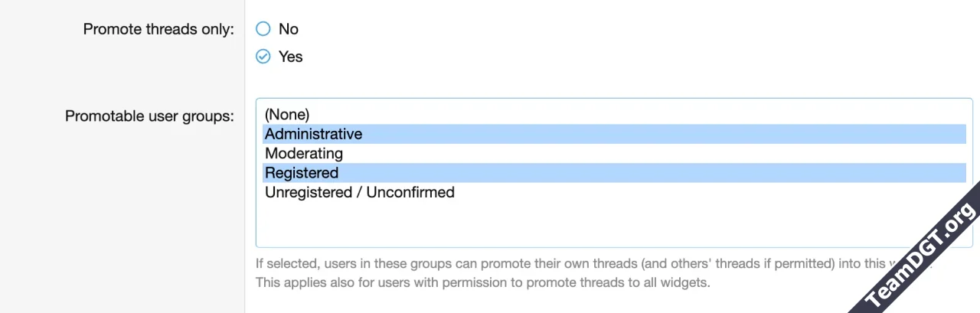Image resolution: width=980 pixels, height=313 pixels.
Task: Select the "Administrative" user group option
Action: click(314, 134)
